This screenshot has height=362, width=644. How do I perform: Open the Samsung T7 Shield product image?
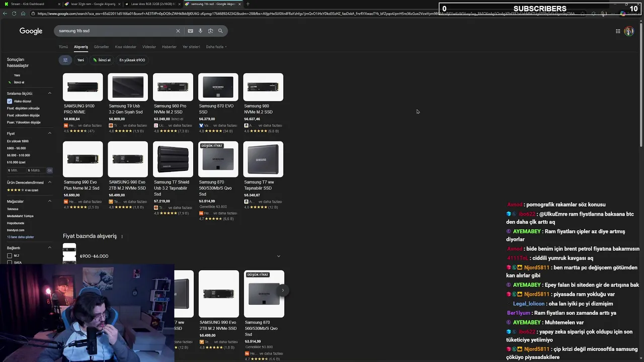coord(173,159)
